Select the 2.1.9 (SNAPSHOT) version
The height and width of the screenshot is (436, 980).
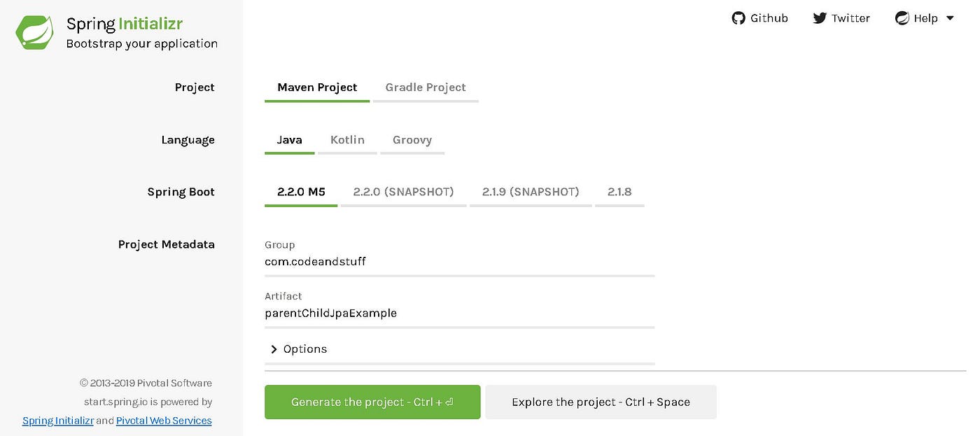pos(530,191)
